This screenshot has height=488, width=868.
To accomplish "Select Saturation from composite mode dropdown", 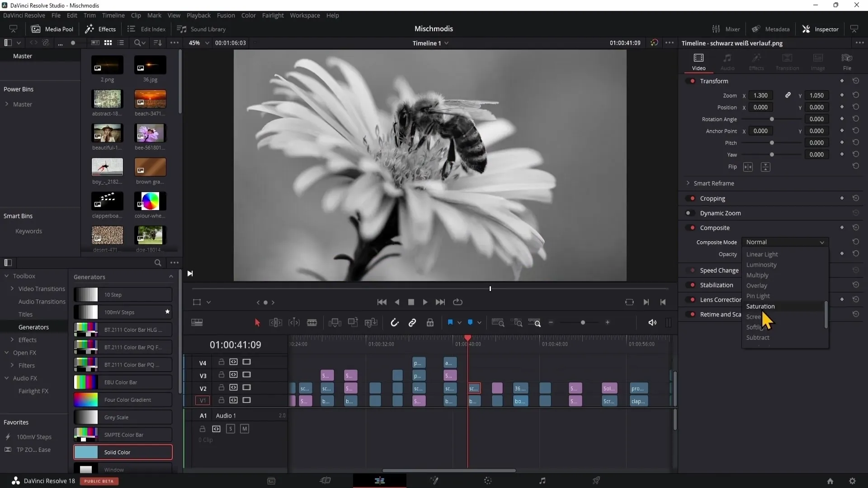I will [762, 306].
